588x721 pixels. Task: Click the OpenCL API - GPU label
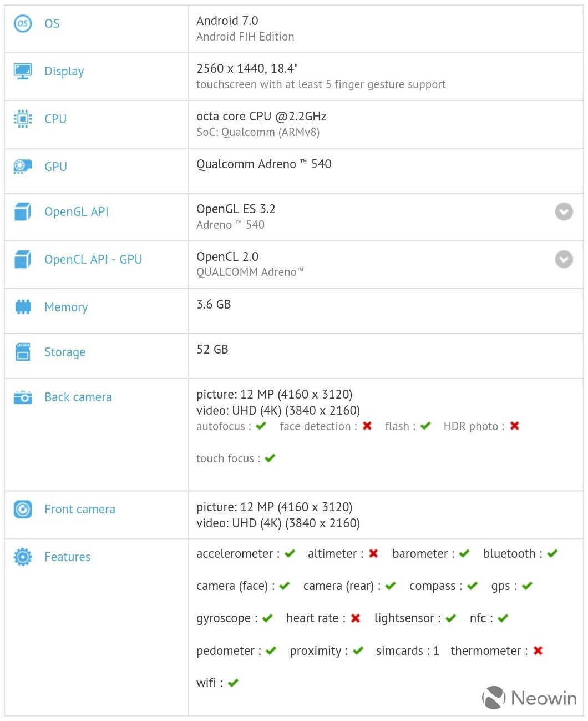[x=93, y=259]
